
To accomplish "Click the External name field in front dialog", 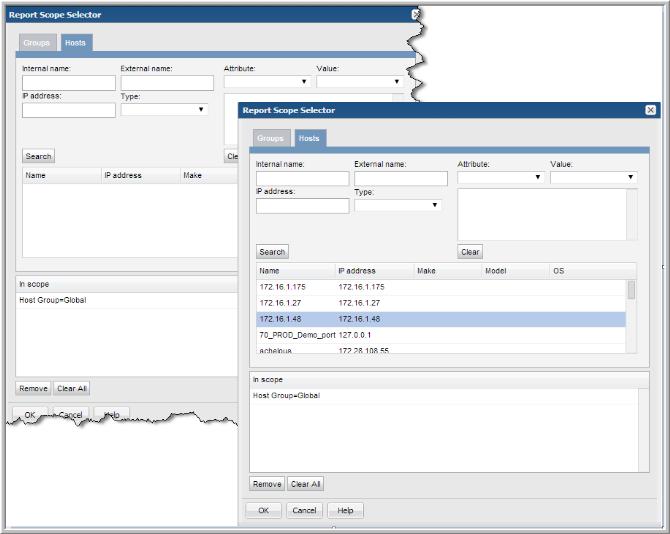I will [x=400, y=178].
